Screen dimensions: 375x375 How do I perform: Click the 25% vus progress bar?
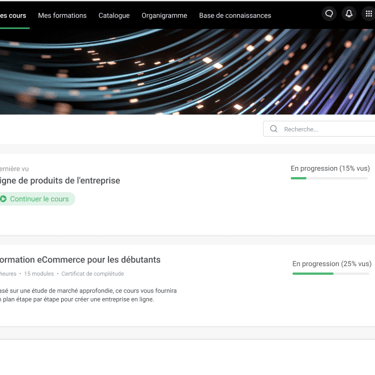[x=331, y=274]
